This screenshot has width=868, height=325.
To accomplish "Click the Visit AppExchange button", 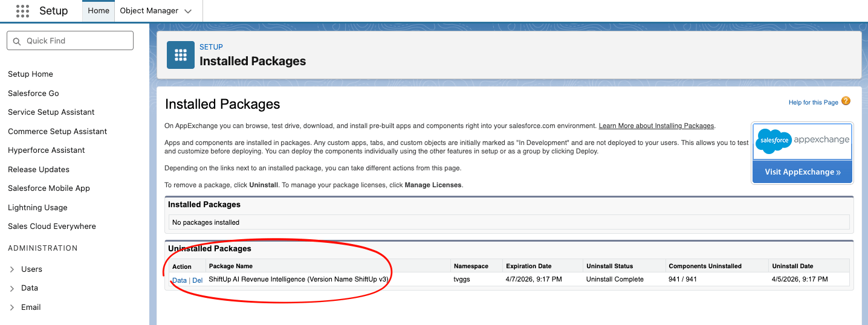I will (802, 172).
